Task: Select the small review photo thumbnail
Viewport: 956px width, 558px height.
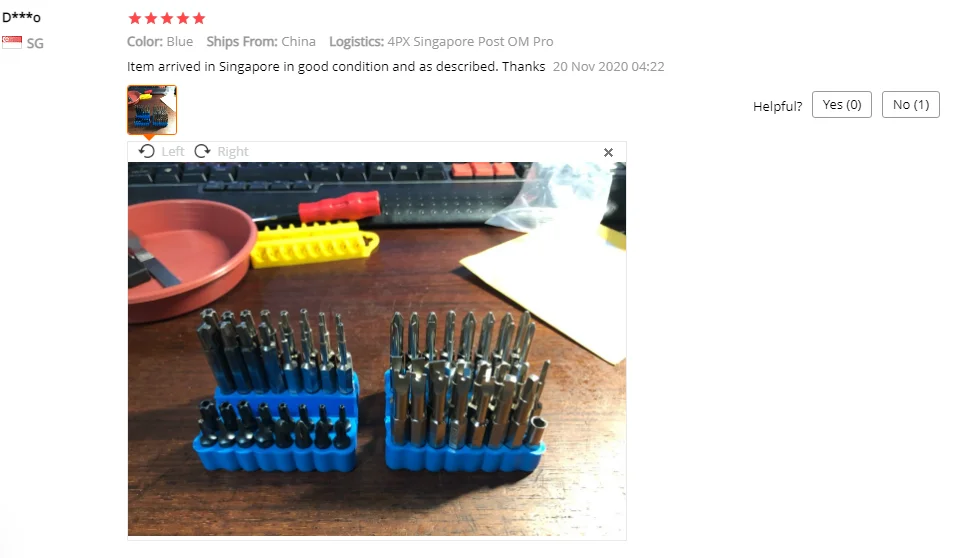Action: pos(152,110)
